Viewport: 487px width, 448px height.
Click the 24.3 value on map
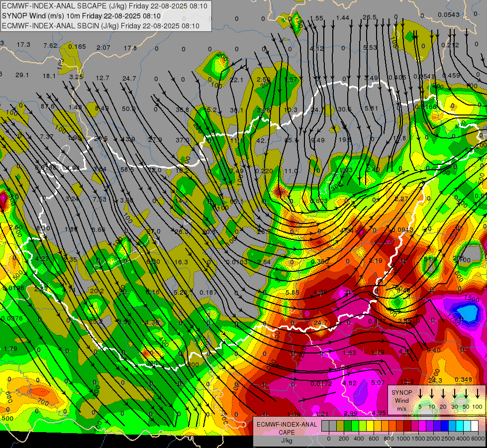(435, 380)
